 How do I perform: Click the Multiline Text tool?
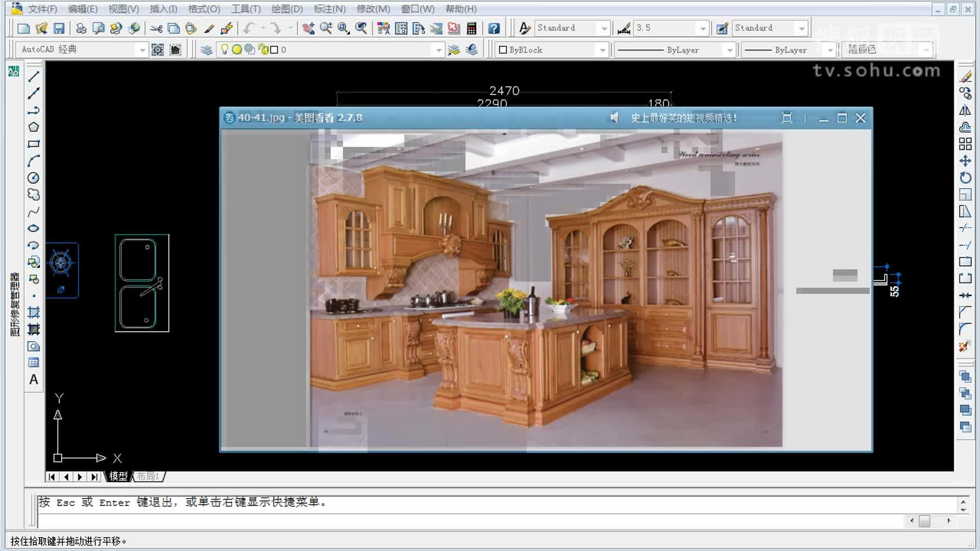(34, 380)
